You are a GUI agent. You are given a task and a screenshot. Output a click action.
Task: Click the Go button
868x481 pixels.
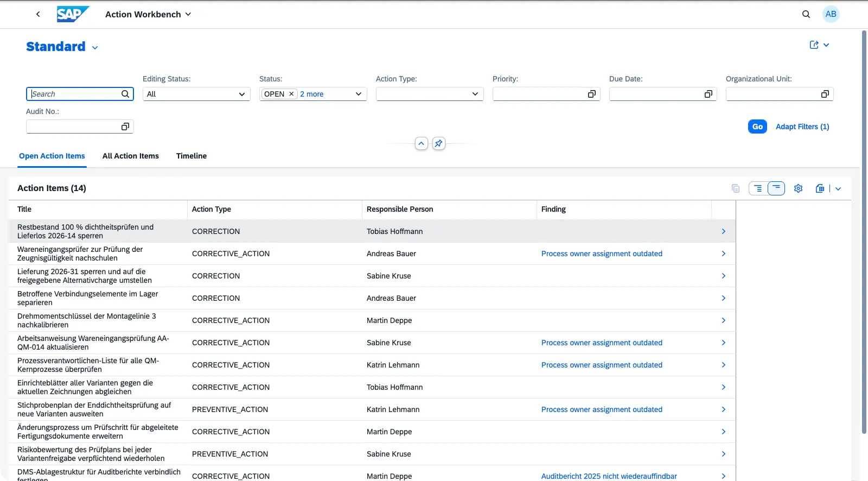757,126
